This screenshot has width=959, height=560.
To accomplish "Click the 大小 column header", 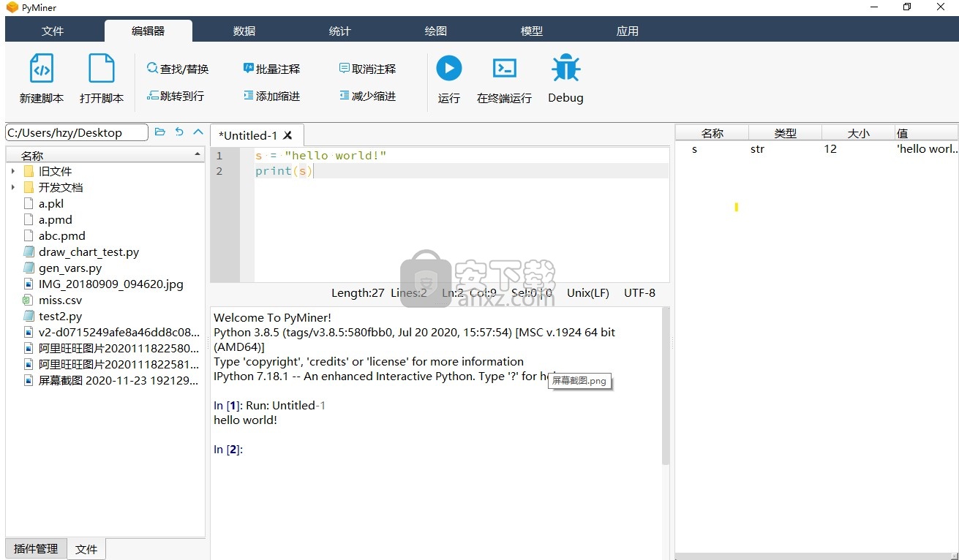I will pyautogui.click(x=858, y=133).
